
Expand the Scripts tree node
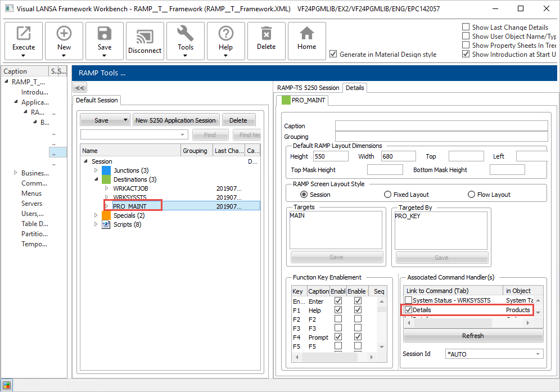[96, 224]
